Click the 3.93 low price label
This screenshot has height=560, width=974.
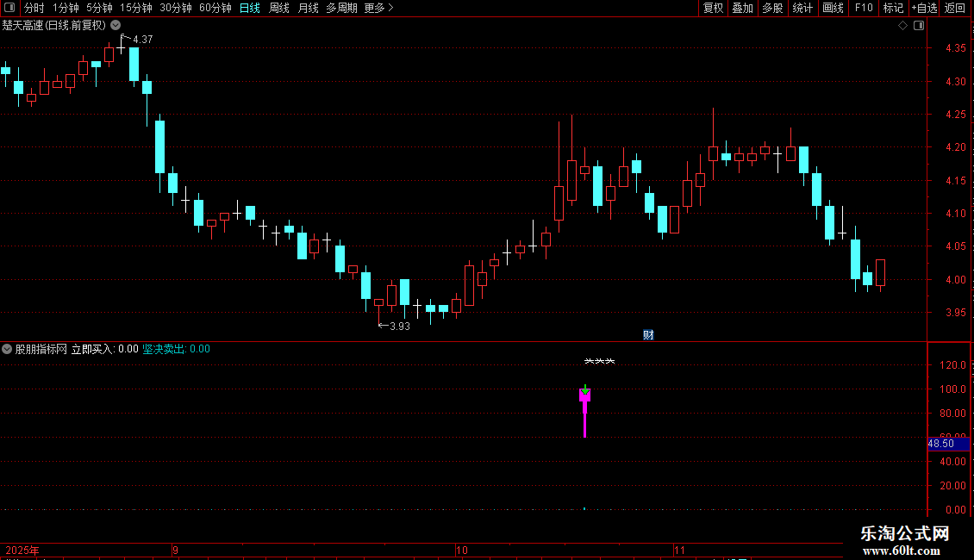(x=399, y=326)
